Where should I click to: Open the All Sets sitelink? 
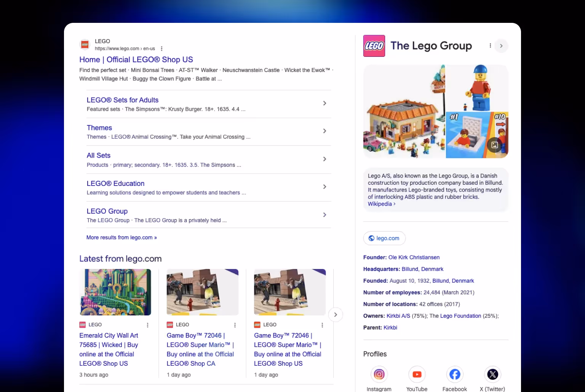(x=99, y=155)
